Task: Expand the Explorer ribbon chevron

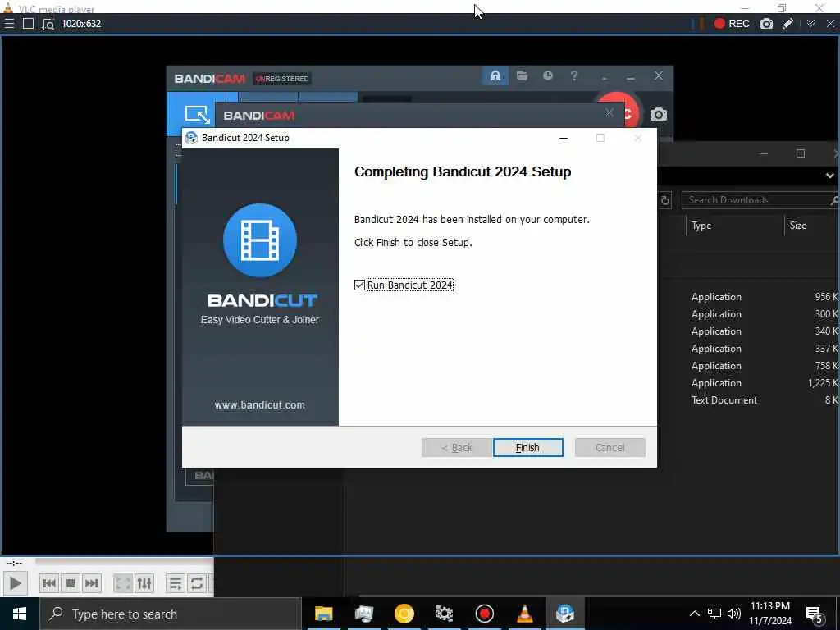Action: point(829,176)
